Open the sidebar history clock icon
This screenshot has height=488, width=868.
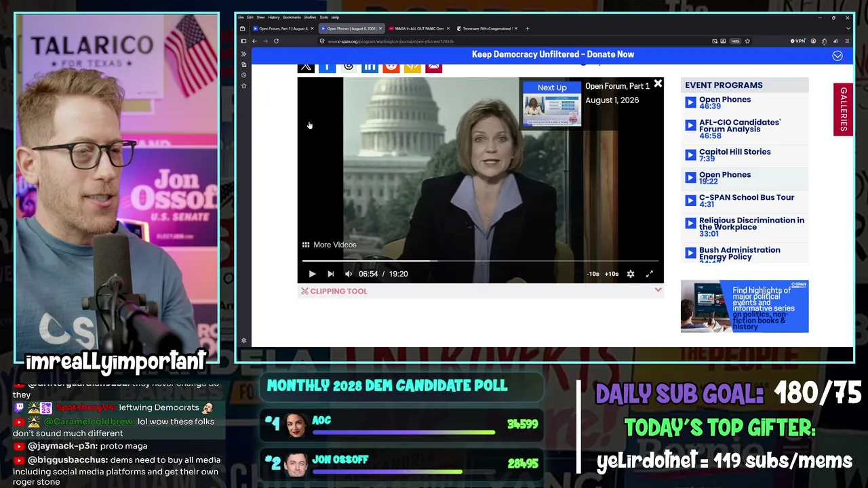tap(243, 75)
